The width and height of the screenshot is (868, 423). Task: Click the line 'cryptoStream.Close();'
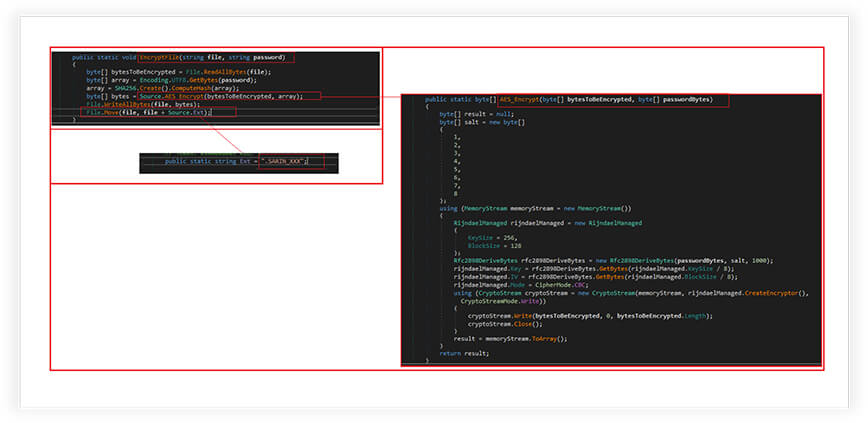(x=505, y=324)
